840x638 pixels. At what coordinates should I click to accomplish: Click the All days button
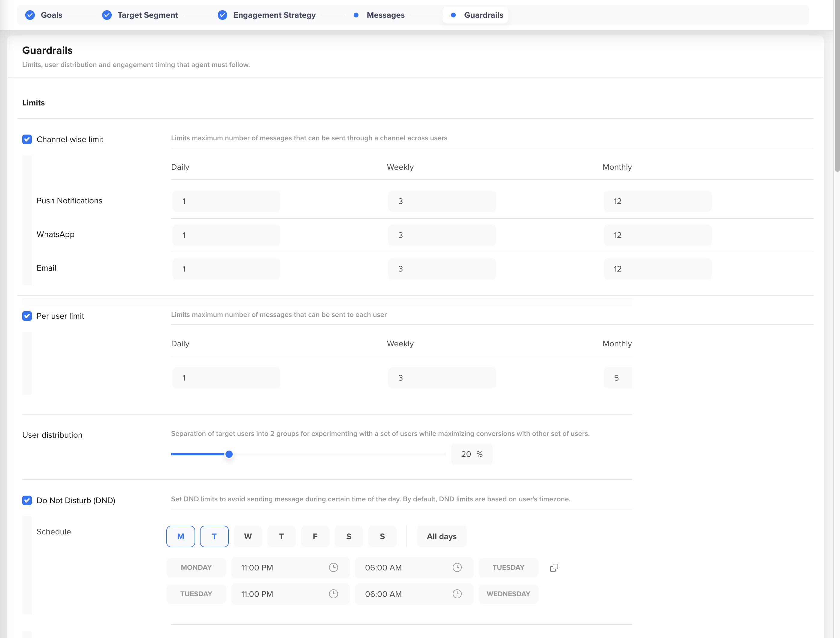pyautogui.click(x=442, y=536)
